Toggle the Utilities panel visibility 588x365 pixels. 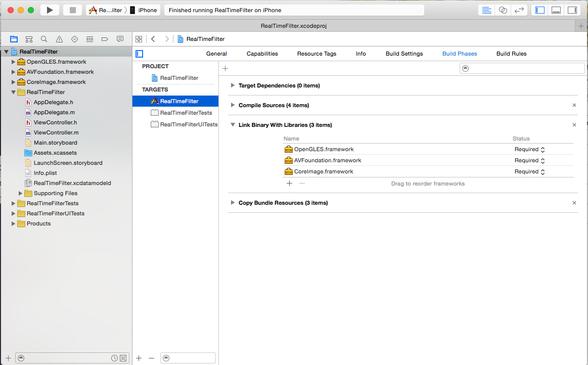[572, 10]
